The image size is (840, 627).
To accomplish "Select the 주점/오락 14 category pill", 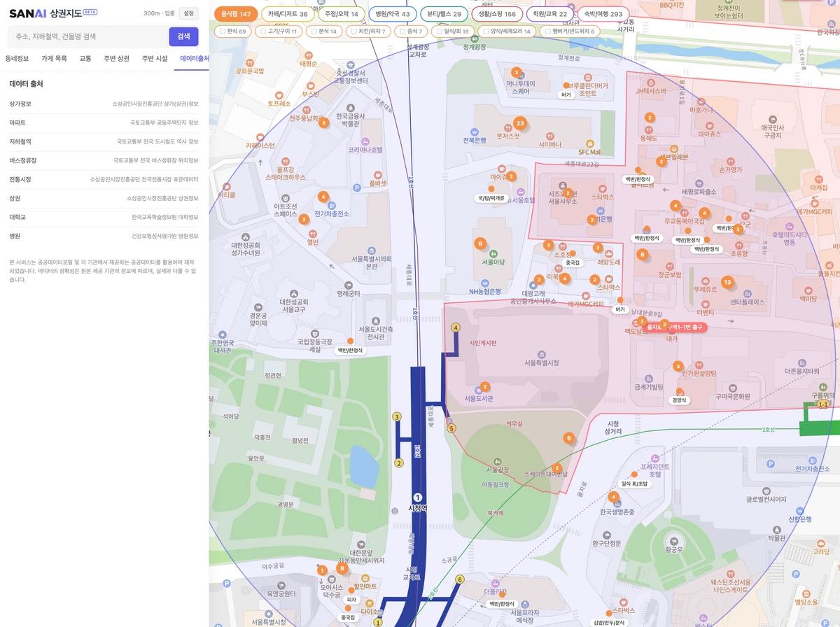I will (342, 14).
